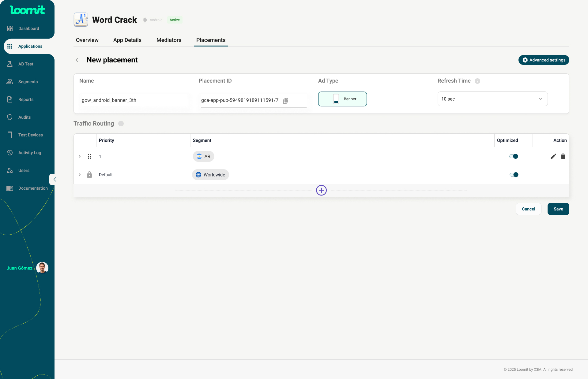Select the Banner ad type option
This screenshot has height=379, width=588.
342,99
